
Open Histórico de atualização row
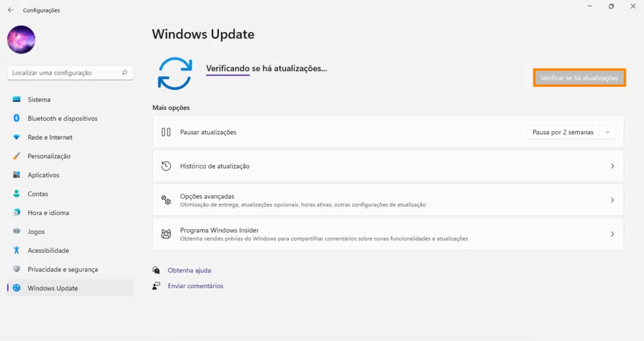388,166
